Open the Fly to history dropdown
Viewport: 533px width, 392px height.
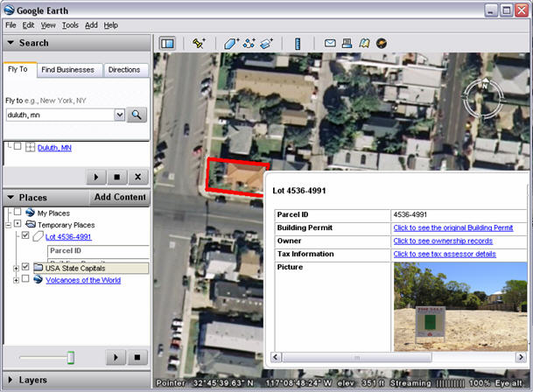(120, 115)
